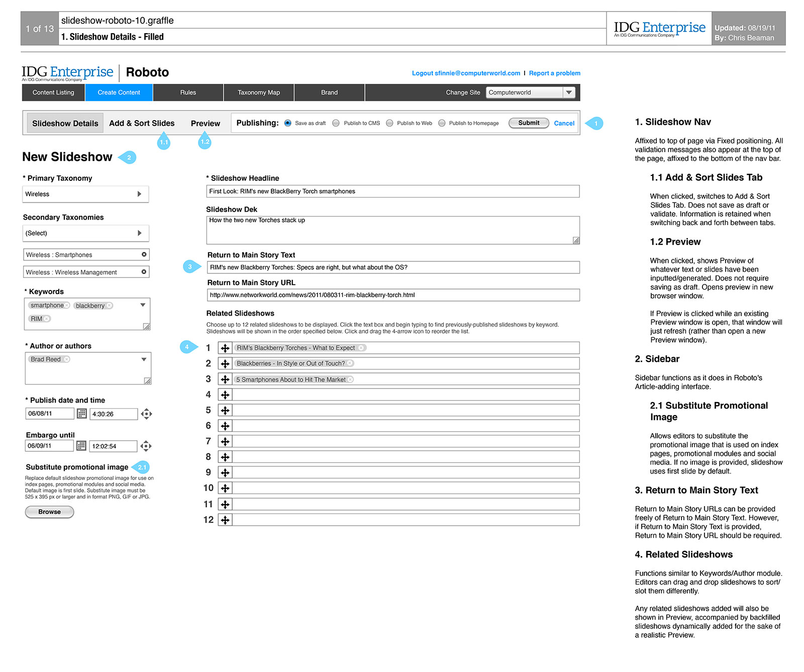Click drag handle icon for related slideshow row 4

[x=225, y=395]
